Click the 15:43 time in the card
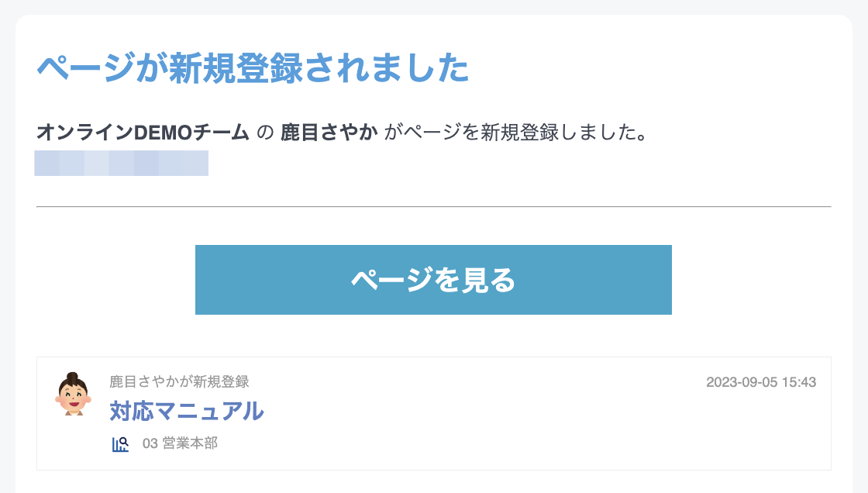The width and height of the screenshot is (868, 493). pyautogui.click(x=799, y=381)
